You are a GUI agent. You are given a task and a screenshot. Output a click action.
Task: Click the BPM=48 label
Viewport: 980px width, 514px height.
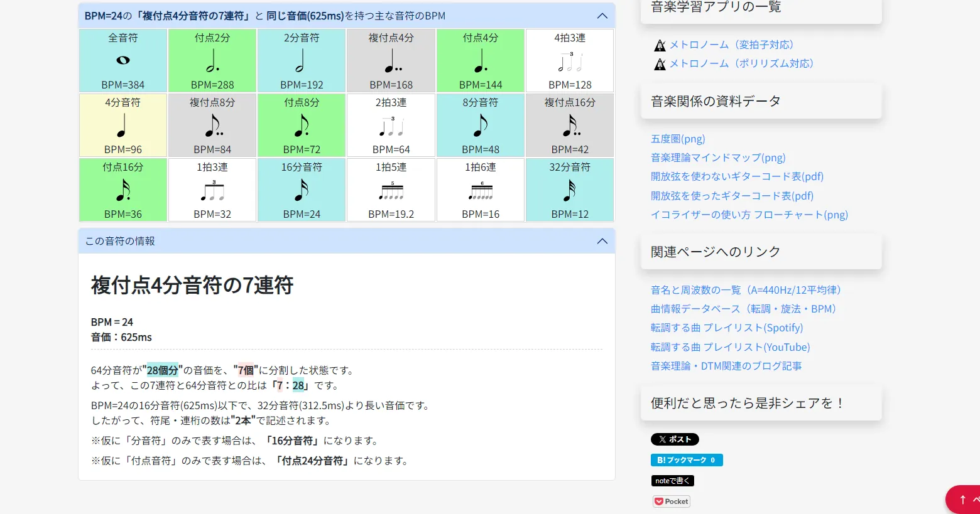[x=481, y=149]
